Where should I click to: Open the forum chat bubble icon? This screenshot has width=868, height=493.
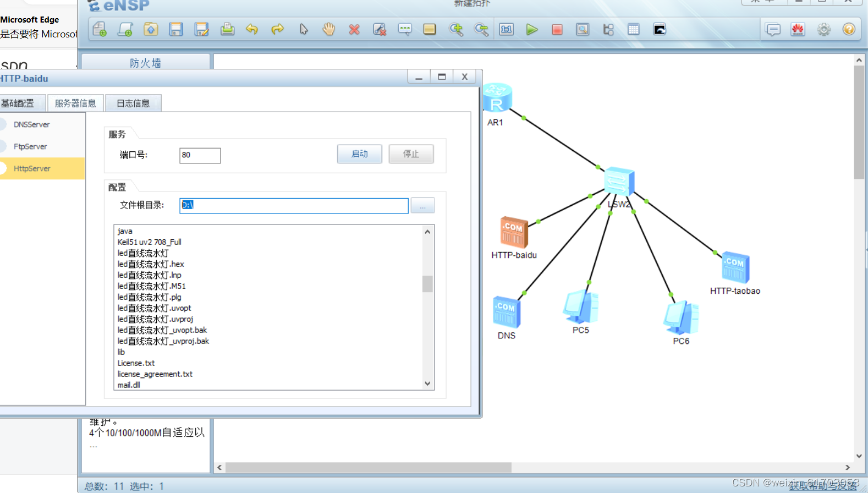(x=773, y=29)
